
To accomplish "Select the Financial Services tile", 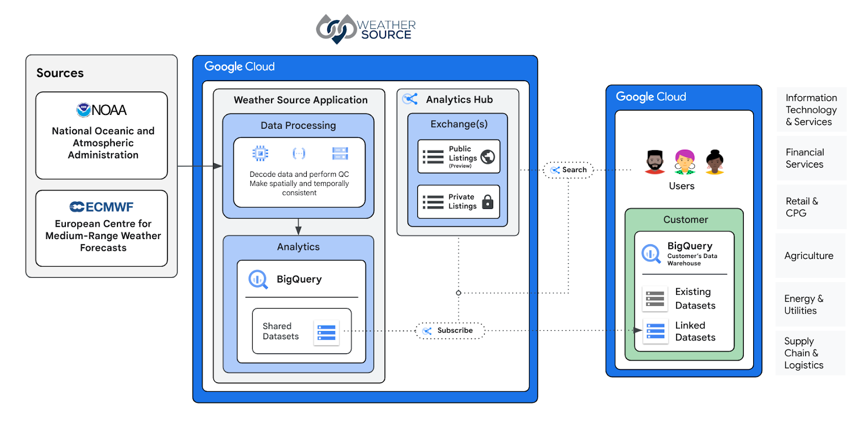I will pos(811,158).
